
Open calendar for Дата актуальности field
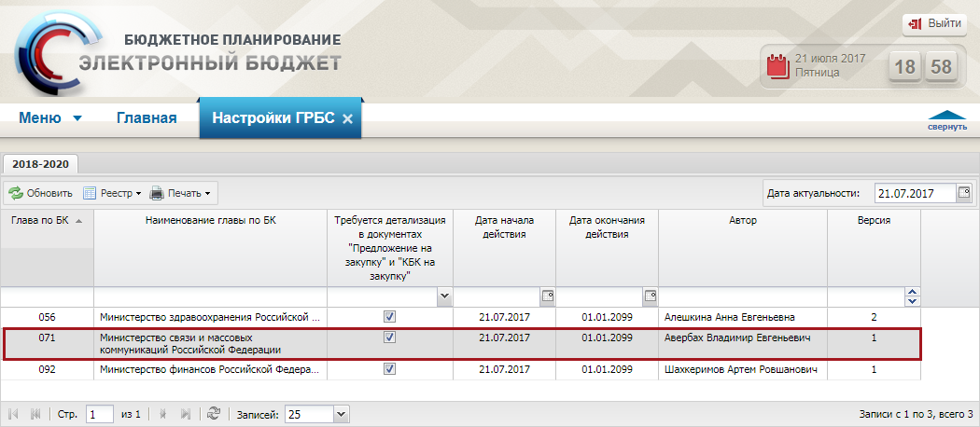[x=964, y=193]
